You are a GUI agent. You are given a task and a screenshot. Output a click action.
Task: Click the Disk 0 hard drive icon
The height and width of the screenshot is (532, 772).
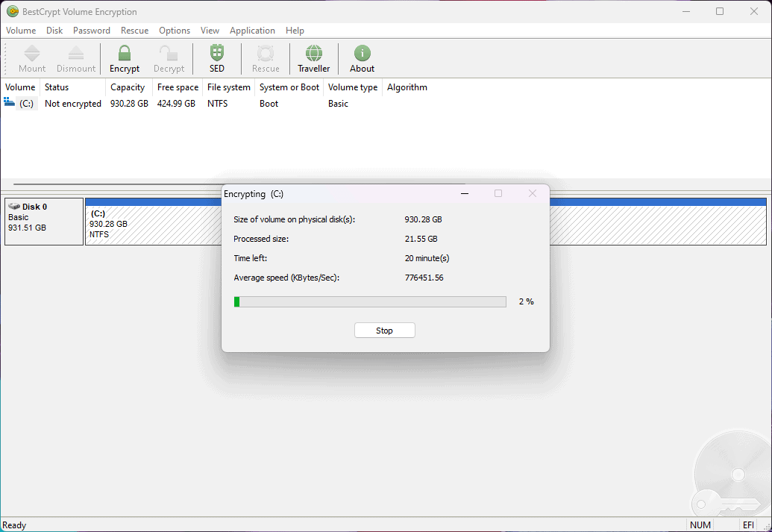[14, 207]
